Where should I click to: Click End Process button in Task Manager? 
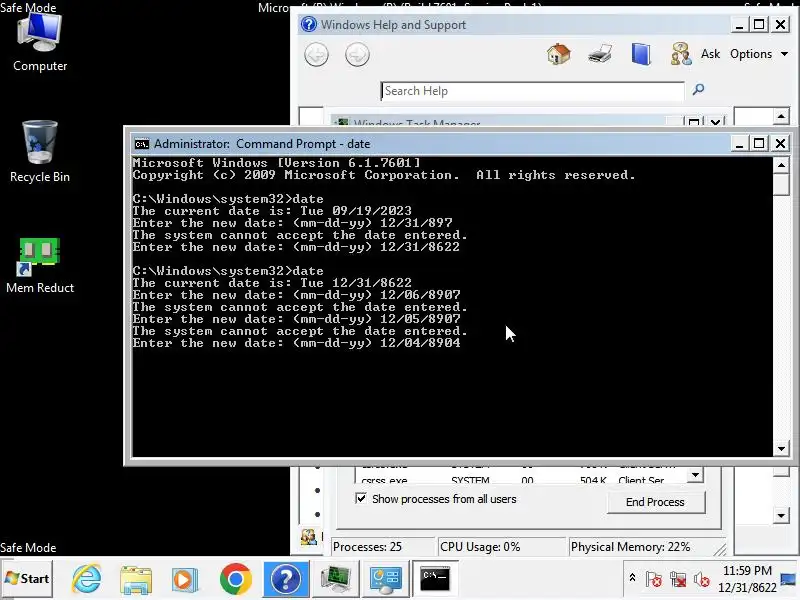pyautogui.click(x=656, y=502)
